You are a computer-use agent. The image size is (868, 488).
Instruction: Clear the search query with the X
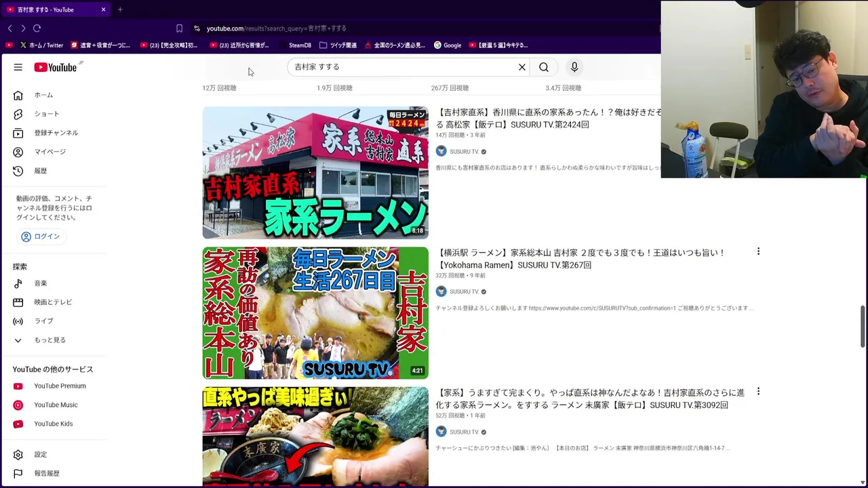[x=522, y=67]
